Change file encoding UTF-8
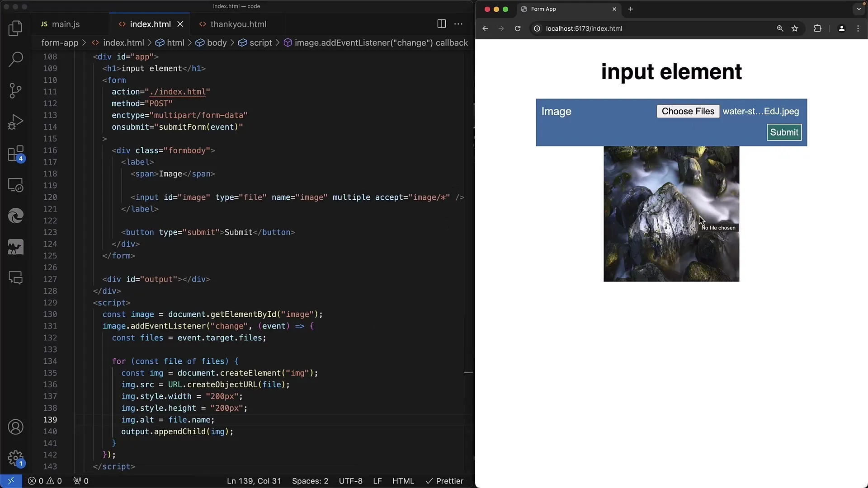The width and height of the screenshot is (868, 488). (x=350, y=481)
